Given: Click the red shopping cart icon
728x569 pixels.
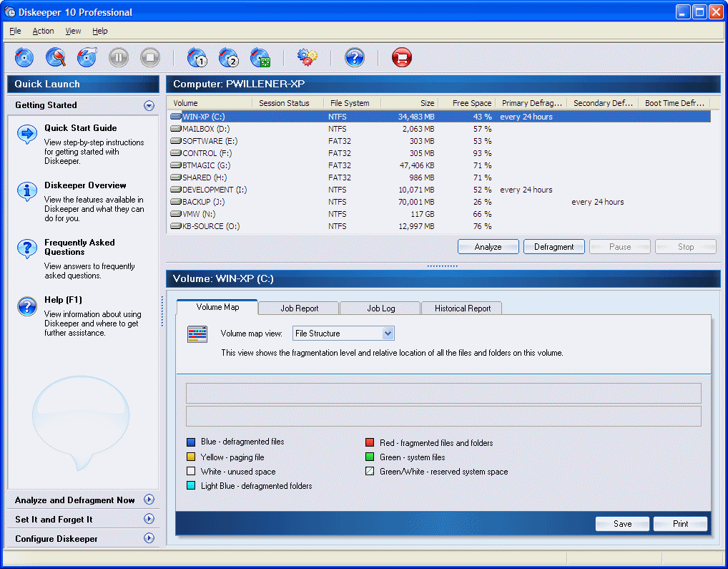Looking at the screenshot, I should click(402, 57).
